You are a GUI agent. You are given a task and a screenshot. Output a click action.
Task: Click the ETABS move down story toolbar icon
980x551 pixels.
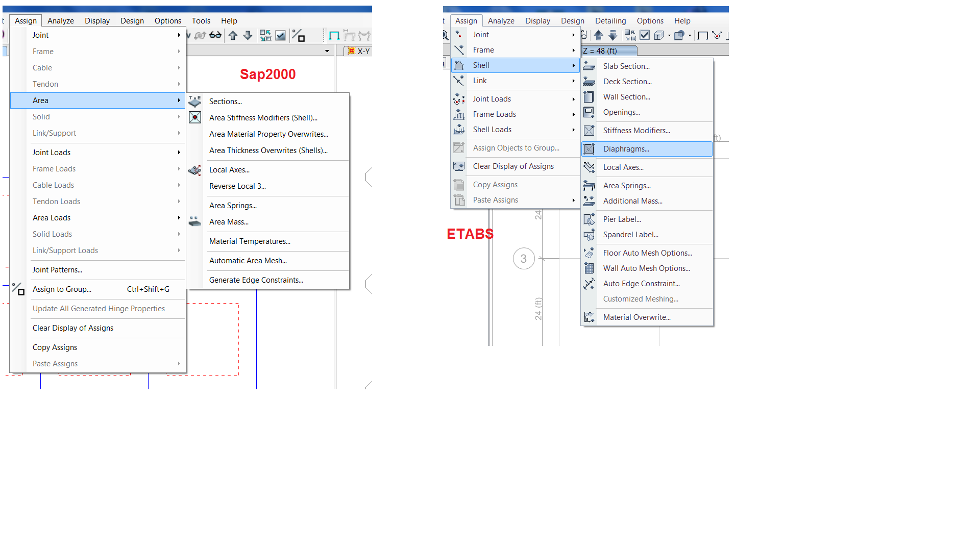click(613, 35)
